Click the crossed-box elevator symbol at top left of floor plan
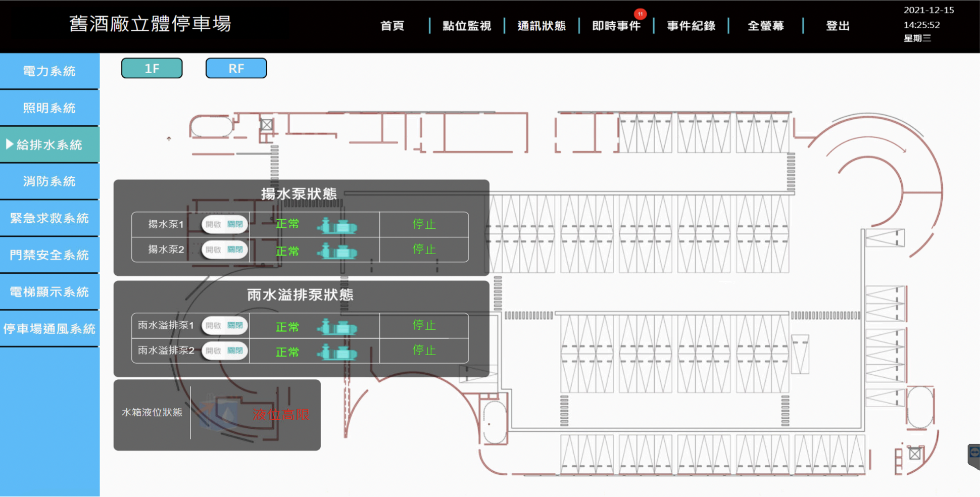980x497 pixels. point(267,124)
